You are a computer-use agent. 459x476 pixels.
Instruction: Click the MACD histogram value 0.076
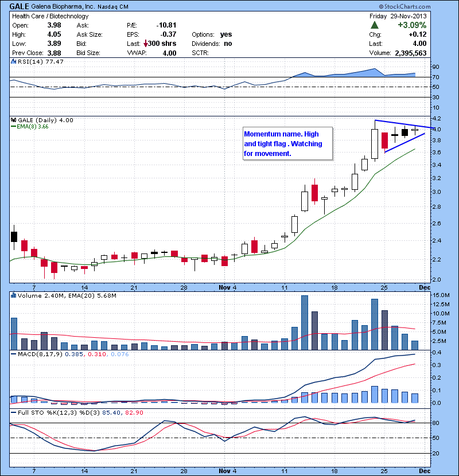point(120,354)
